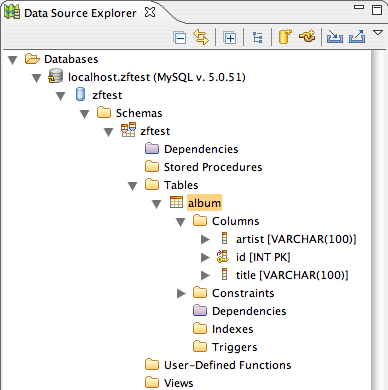The height and width of the screenshot is (390, 388).
Task: Click the Tables folder icon
Action: tap(152, 184)
